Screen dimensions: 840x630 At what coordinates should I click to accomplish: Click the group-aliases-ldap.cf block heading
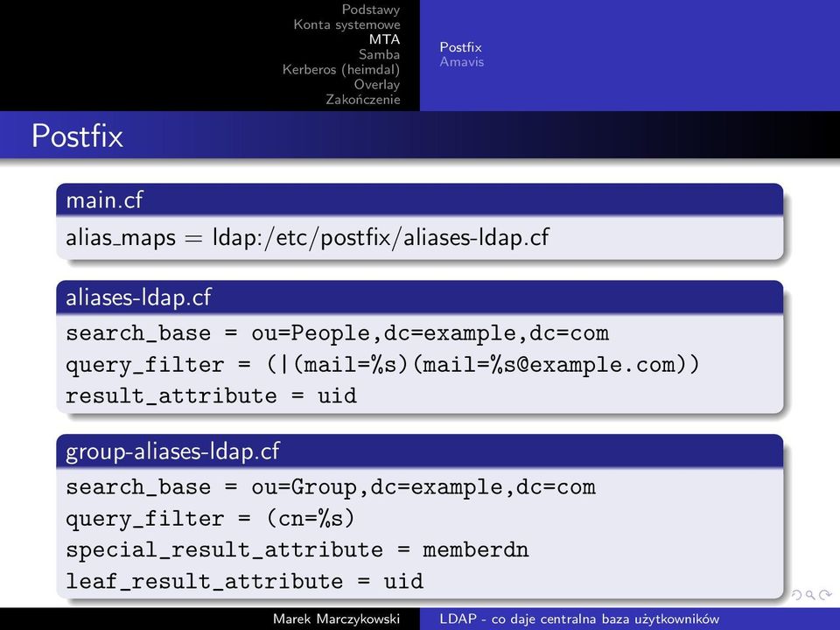[172, 451]
